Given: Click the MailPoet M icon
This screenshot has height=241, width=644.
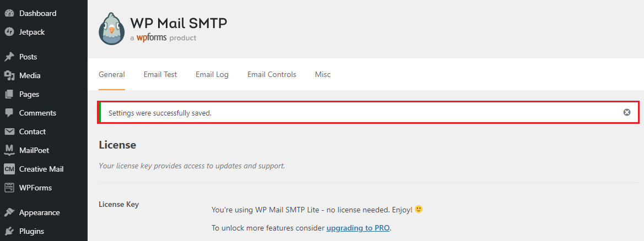Looking at the screenshot, I should tap(9, 150).
